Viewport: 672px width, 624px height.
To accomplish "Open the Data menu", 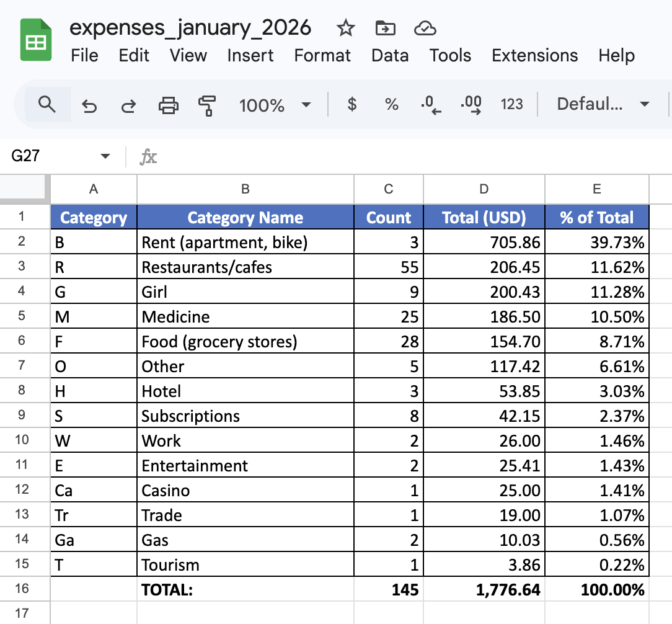I will 389,56.
